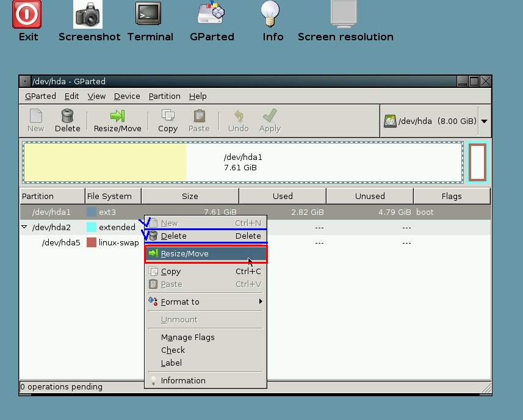Open the Device menu
This screenshot has height=420, width=523.
127,96
